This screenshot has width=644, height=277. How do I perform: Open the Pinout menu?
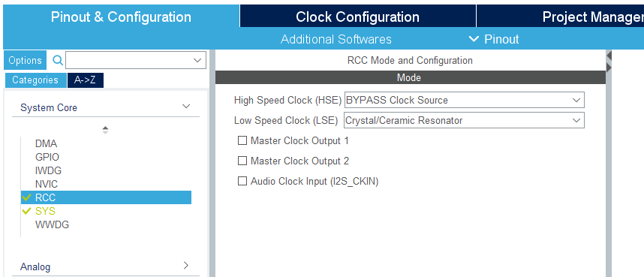(494, 39)
